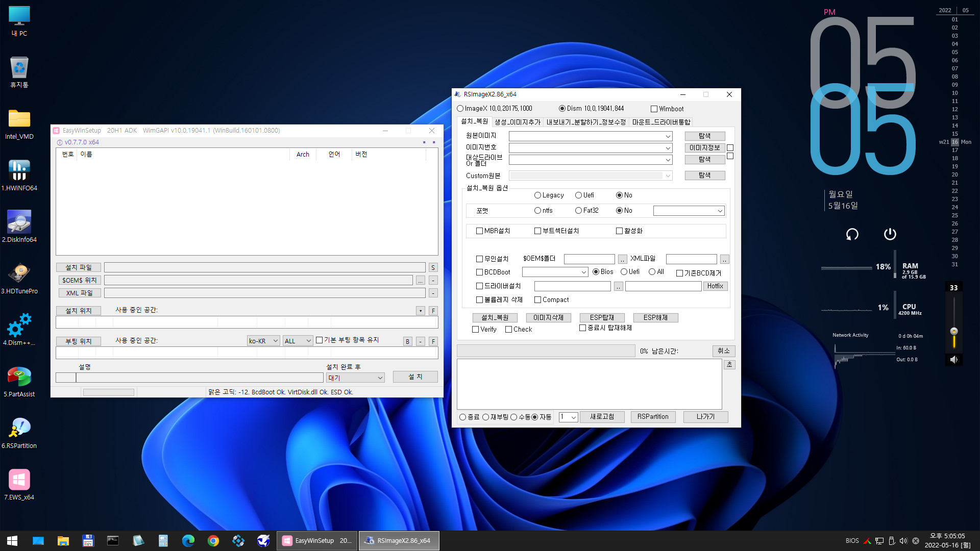Click the tray USB device icon
This screenshot has width=980, height=551.
891,541
